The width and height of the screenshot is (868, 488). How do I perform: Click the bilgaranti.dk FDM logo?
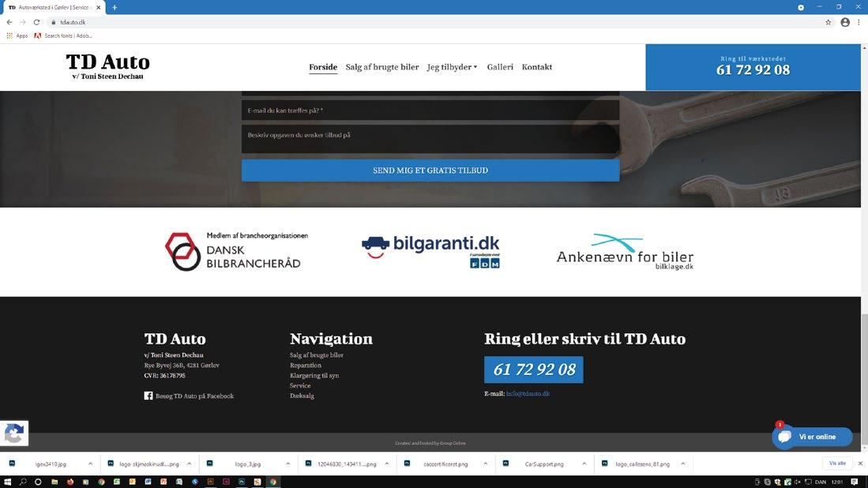click(x=430, y=252)
